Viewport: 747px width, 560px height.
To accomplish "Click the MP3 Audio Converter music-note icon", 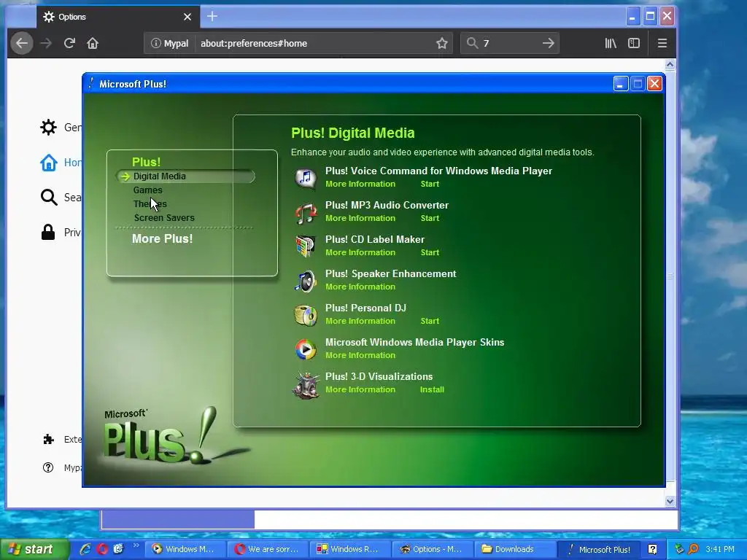I will coord(306,212).
